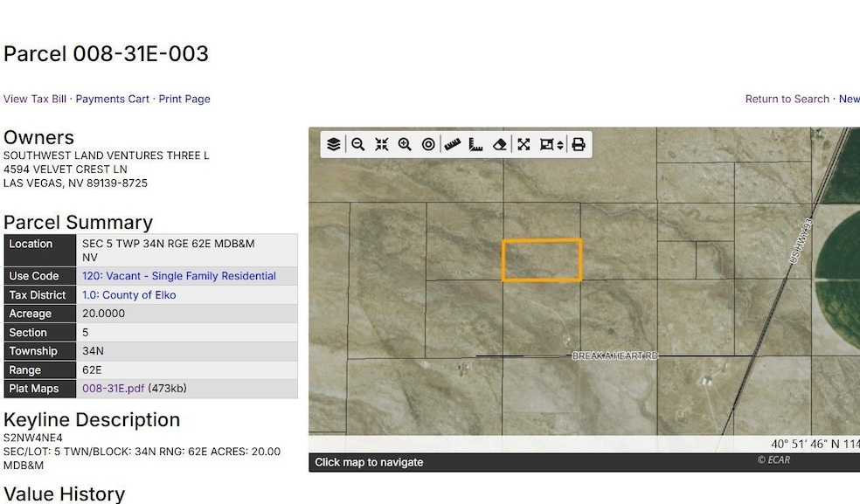Toggle fullscreen map view
860x504 pixels.
[524, 145]
